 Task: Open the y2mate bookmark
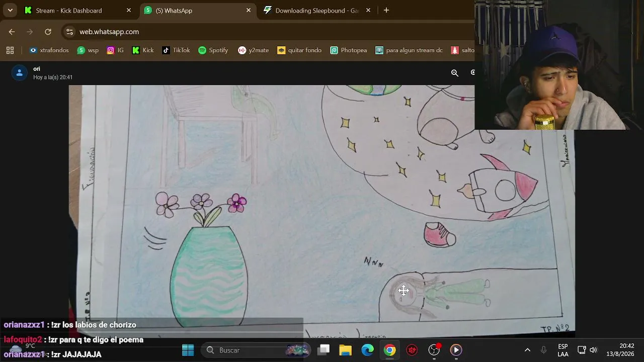pyautogui.click(x=254, y=50)
